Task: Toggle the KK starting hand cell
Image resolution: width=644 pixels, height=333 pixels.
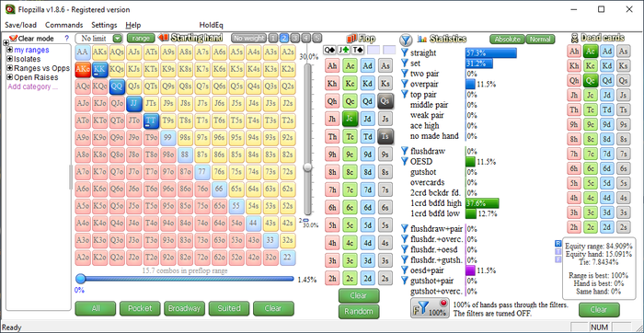Action: tap(99, 69)
